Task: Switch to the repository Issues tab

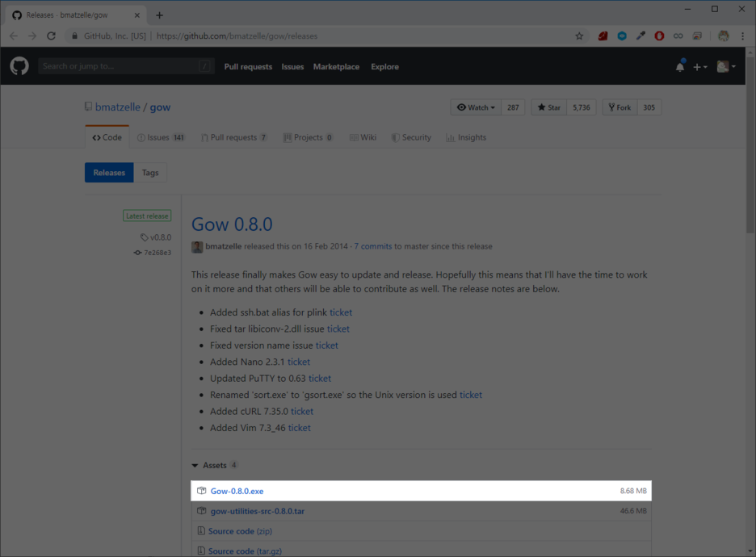Action: [161, 137]
